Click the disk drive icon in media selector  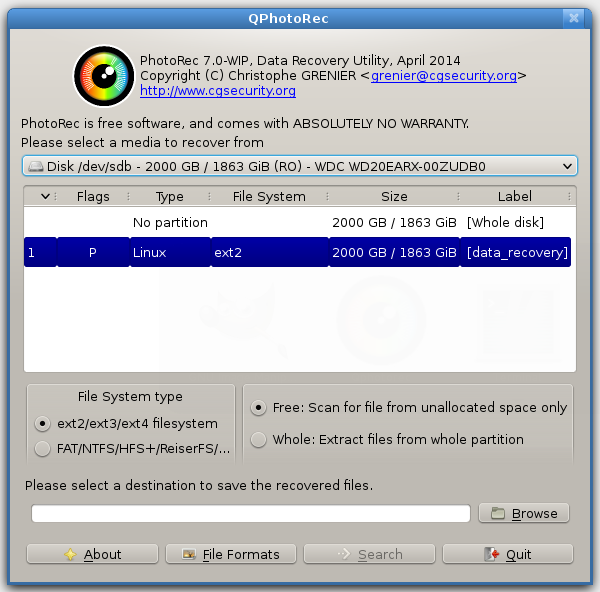pos(36,166)
